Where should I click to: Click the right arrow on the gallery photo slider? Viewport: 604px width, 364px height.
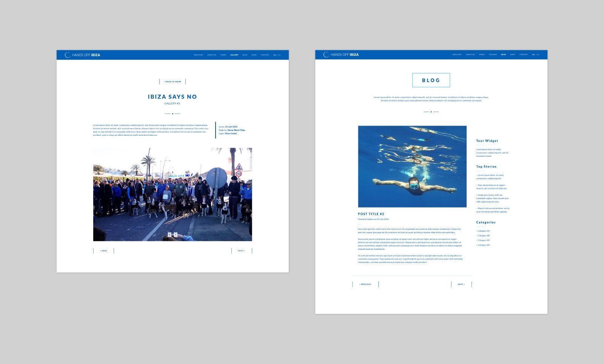tap(176, 235)
